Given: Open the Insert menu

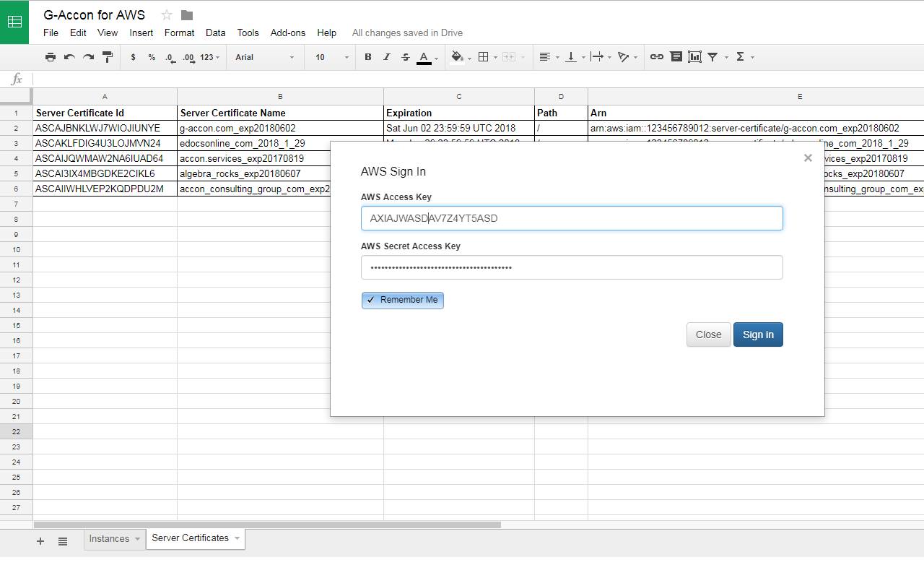Looking at the screenshot, I should click(x=141, y=33).
